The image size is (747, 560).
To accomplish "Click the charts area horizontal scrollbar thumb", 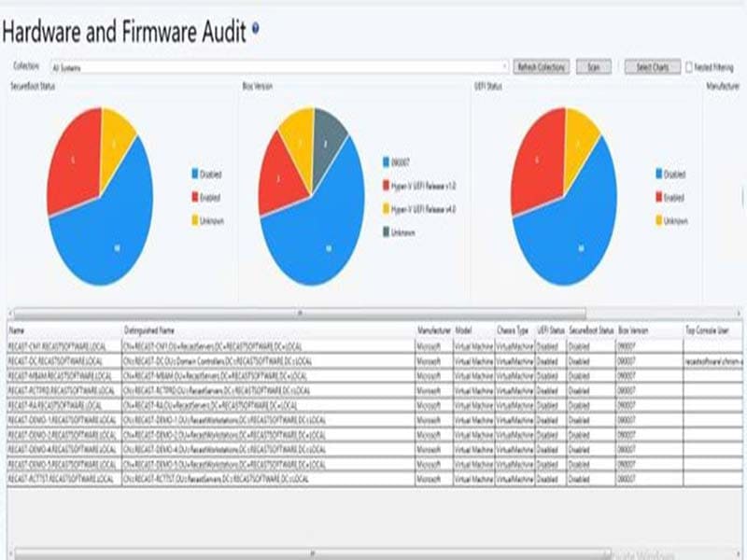I will pyautogui.click(x=300, y=314).
